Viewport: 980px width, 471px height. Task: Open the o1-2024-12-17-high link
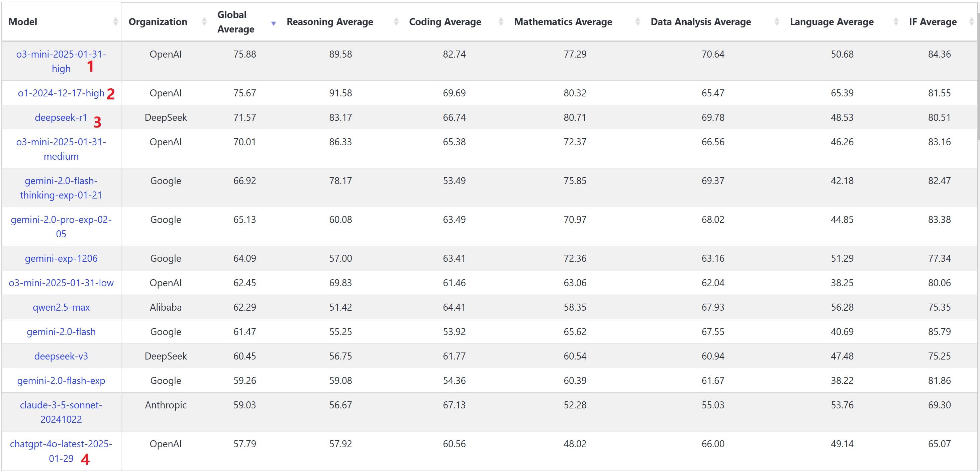coord(61,93)
